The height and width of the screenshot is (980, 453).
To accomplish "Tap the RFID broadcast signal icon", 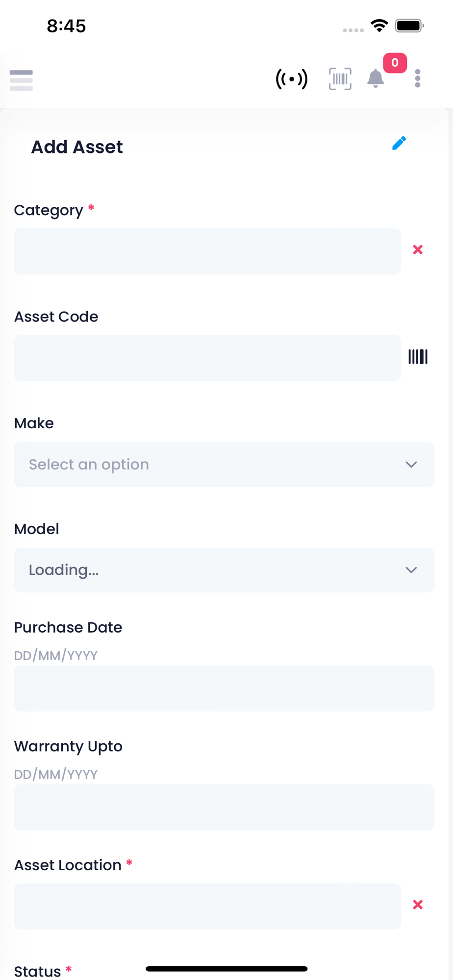I will 292,79.
